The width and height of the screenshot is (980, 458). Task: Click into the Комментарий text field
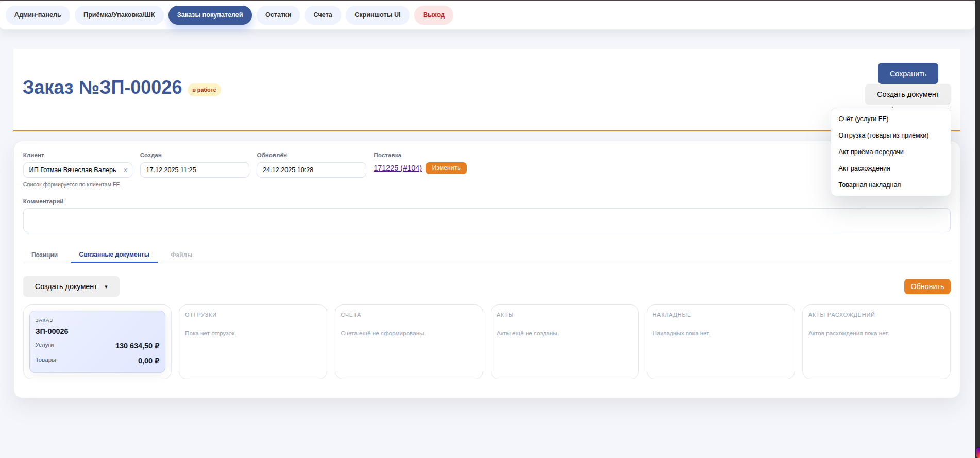486,220
